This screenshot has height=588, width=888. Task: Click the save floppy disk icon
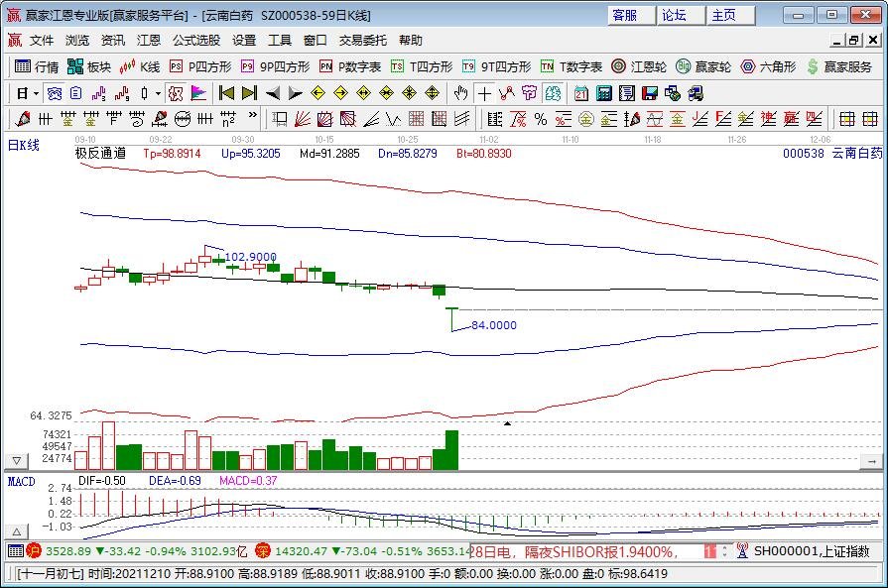650,93
